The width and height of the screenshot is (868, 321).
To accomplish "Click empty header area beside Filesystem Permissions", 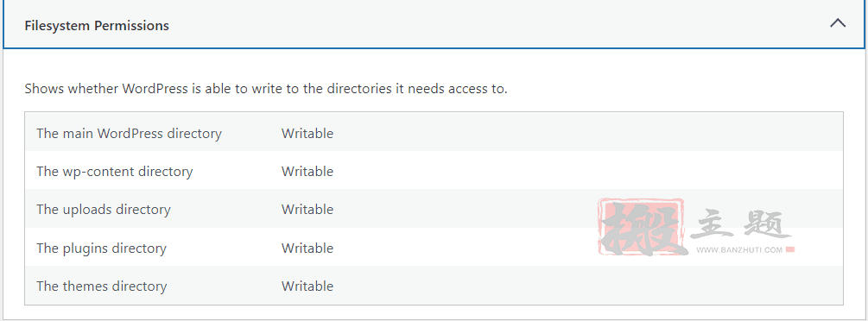I will [498, 26].
